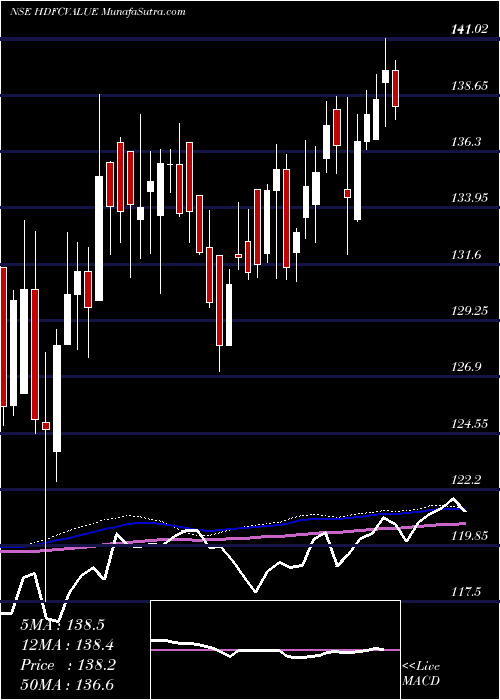Click the 122.2 price axis label
The width and height of the screenshot is (500, 700).
466,479
